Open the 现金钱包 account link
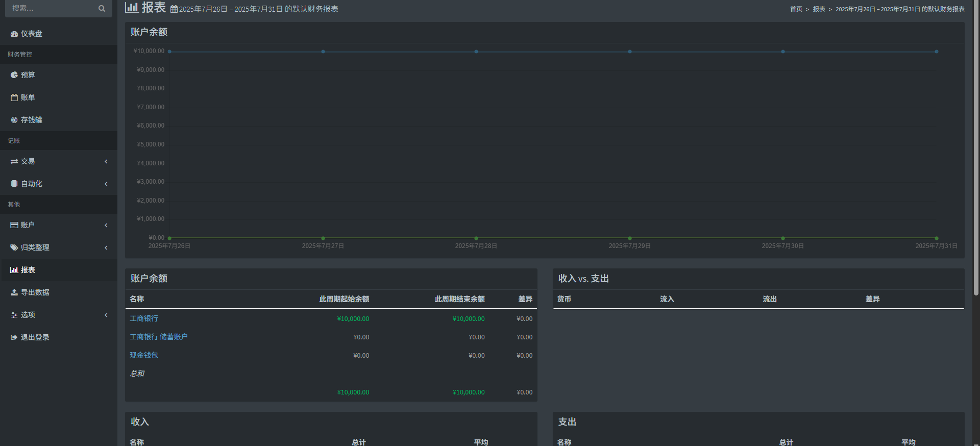Viewport: 980px width, 446px height. tap(144, 355)
